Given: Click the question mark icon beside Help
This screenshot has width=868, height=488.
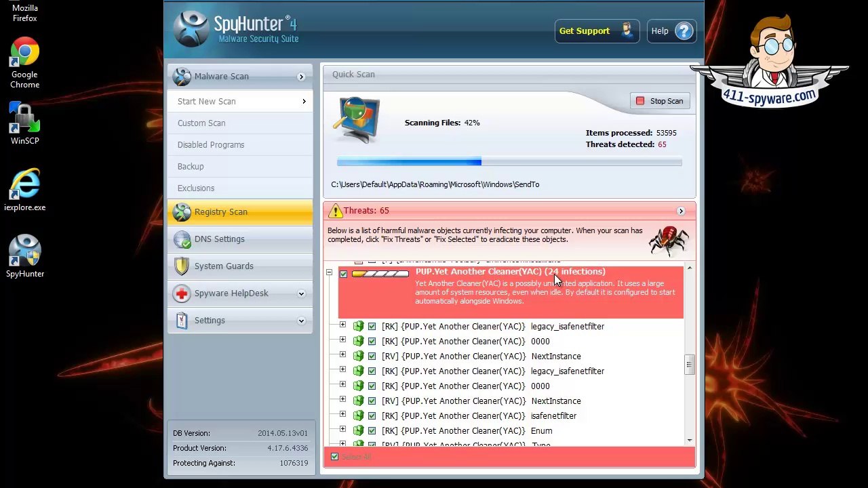Looking at the screenshot, I should [x=684, y=31].
